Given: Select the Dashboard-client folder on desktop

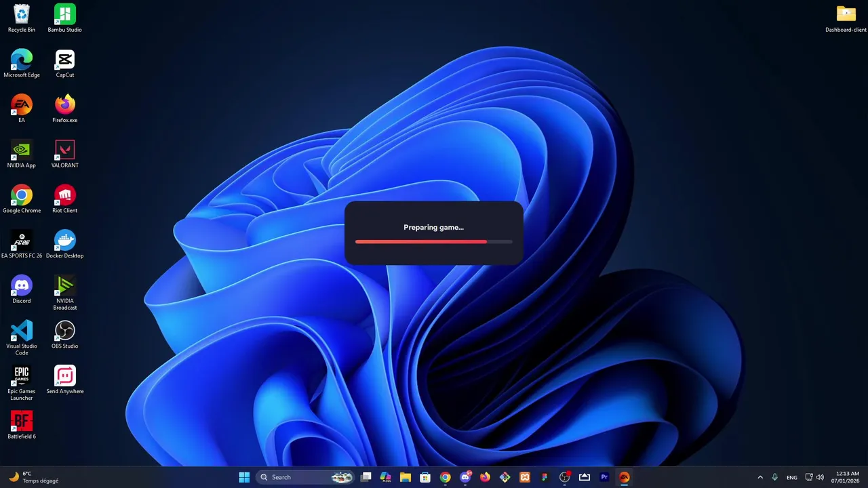Looking at the screenshot, I should point(846,18).
